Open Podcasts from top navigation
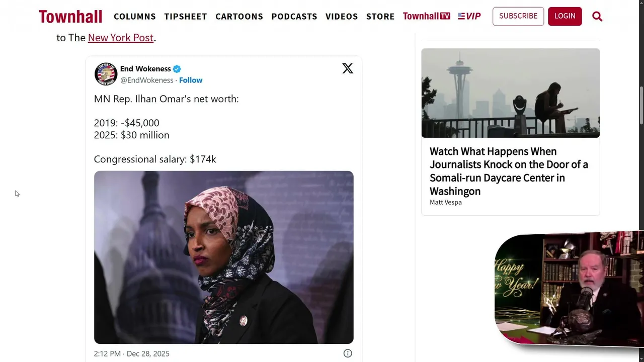Viewport: 644px width, 362px height. pyautogui.click(x=294, y=17)
